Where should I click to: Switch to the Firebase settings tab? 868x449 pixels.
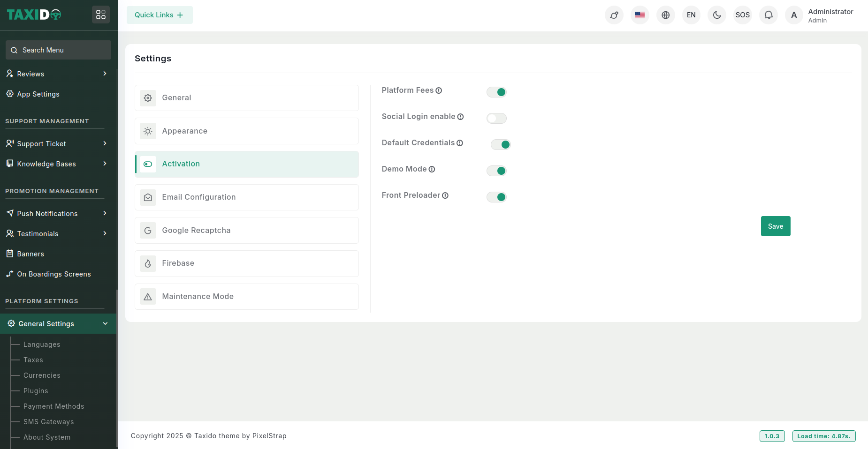click(246, 263)
